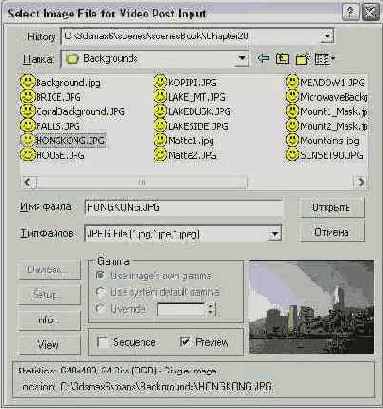Expand the Backgrounds folder dropdown

(242, 59)
